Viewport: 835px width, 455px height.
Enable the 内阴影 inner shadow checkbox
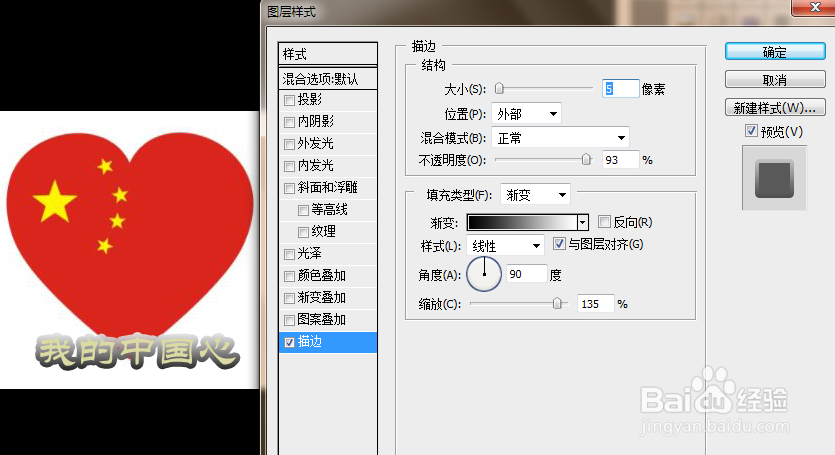pyautogui.click(x=289, y=122)
